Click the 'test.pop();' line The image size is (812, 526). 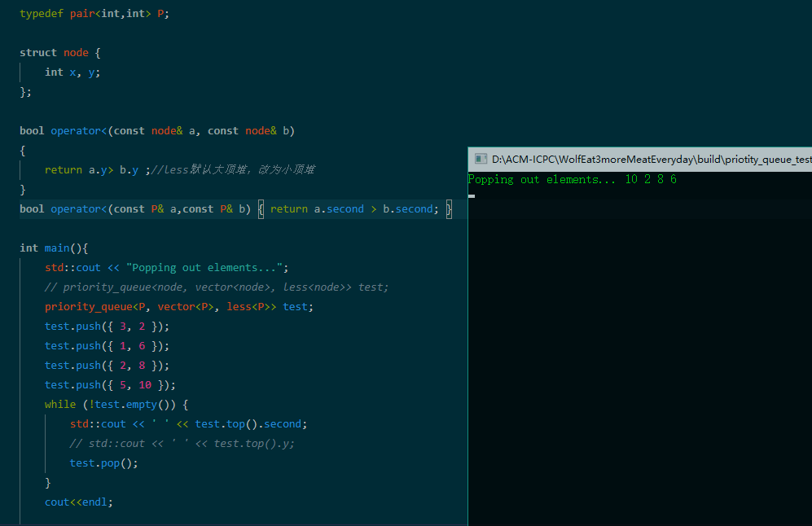point(103,463)
